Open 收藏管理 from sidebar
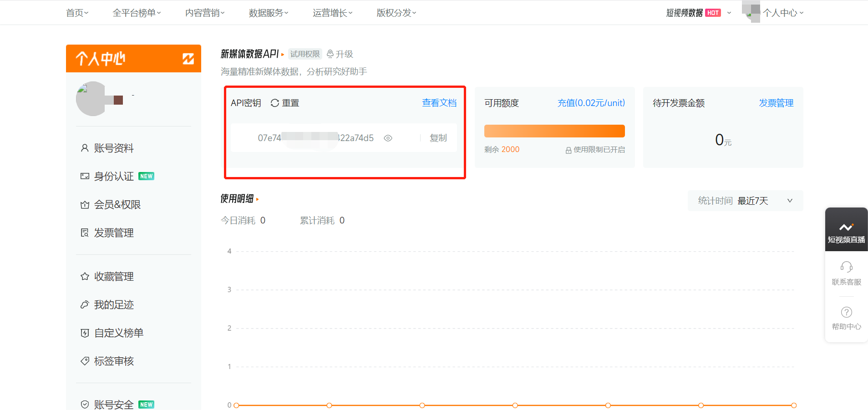The image size is (868, 410). 114,277
